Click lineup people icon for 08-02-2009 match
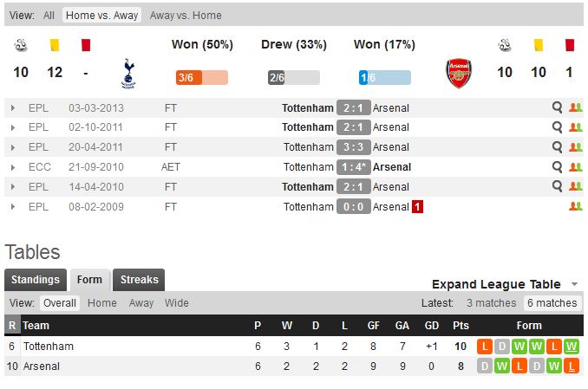The image size is (588, 389). click(575, 206)
